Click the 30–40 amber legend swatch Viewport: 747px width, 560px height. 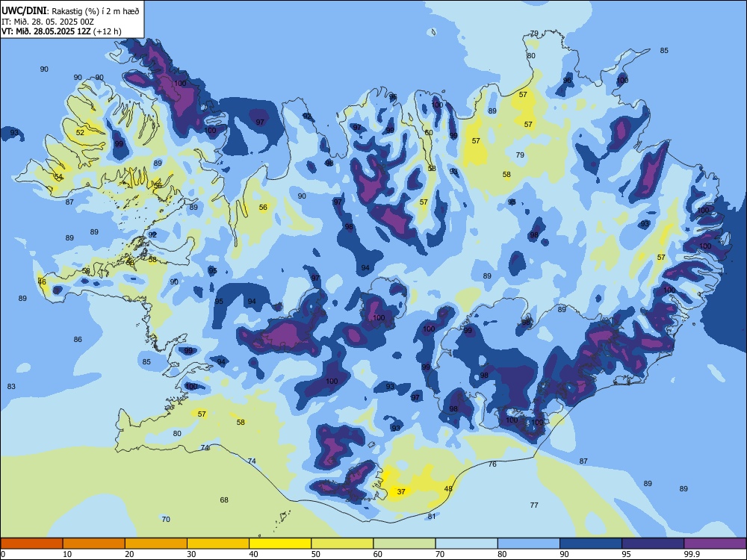218,544
